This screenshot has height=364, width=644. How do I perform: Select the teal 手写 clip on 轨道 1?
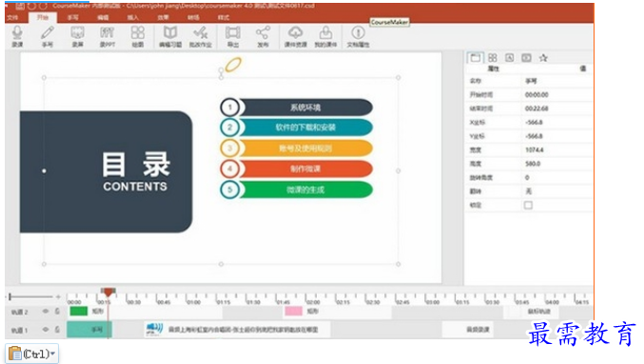pos(89,329)
